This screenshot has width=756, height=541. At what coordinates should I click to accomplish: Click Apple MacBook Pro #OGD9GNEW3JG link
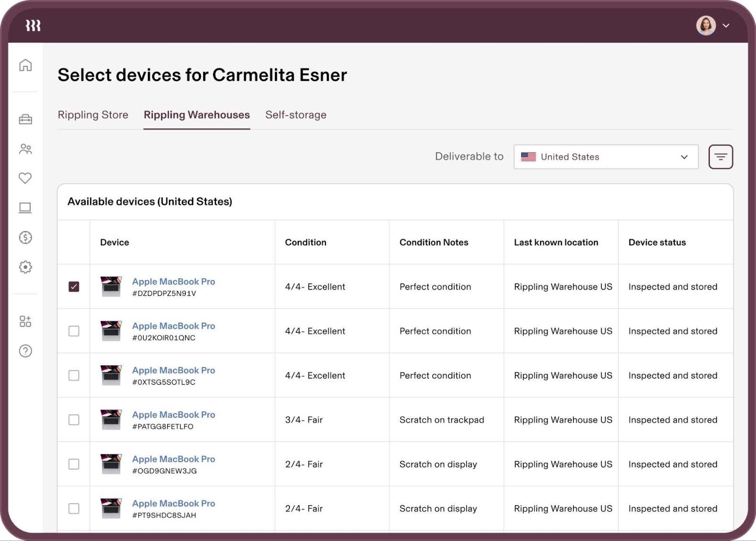tap(173, 459)
